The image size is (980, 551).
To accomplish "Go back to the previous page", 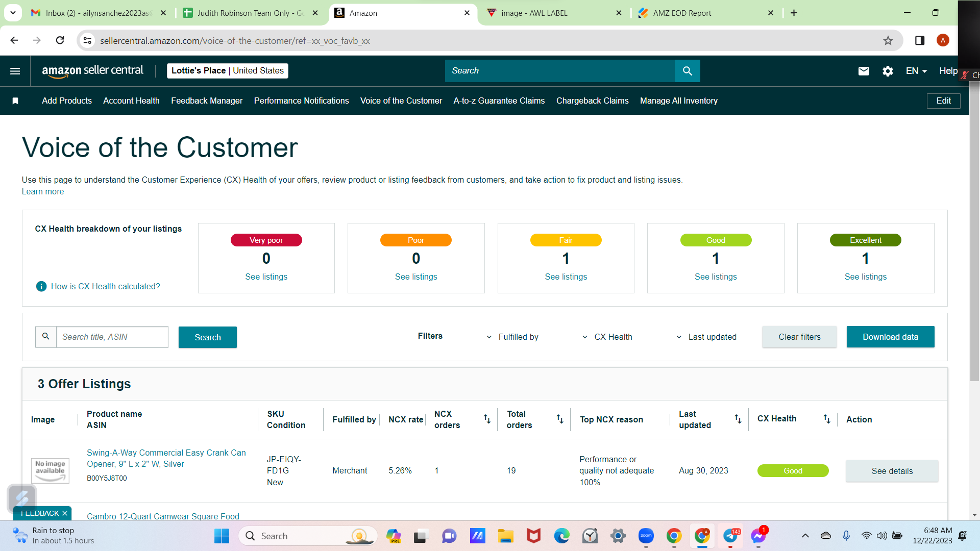I will [x=14, y=40].
